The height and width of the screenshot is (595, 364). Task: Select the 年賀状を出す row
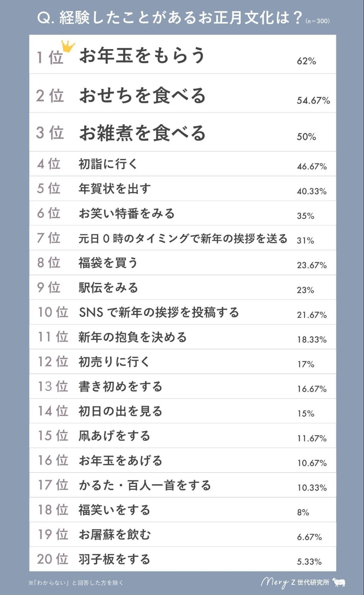(x=114, y=189)
